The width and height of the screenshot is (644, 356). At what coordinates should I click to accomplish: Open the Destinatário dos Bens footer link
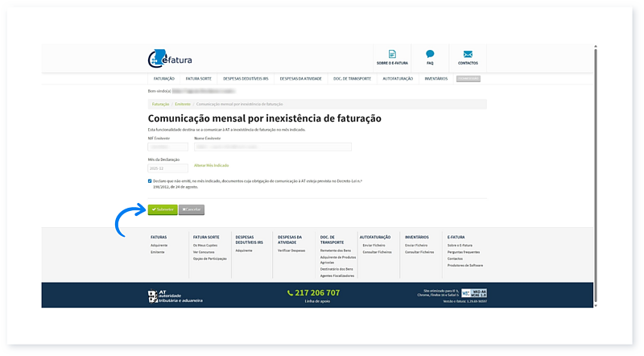(336, 269)
